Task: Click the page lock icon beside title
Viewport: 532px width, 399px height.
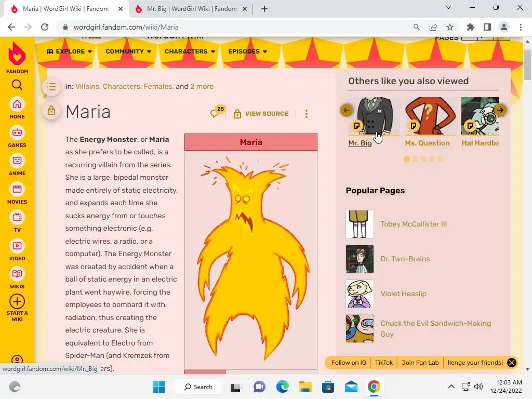Action: click(x=51, y=110)
